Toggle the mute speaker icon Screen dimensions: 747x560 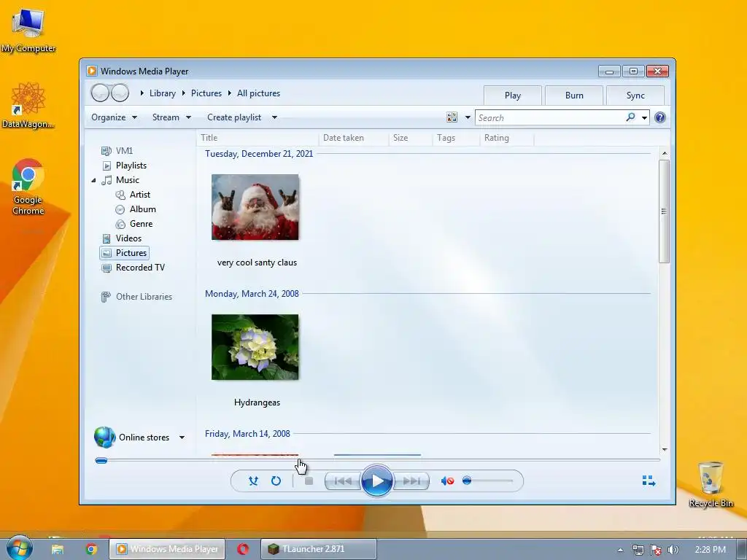coord(447,481)
